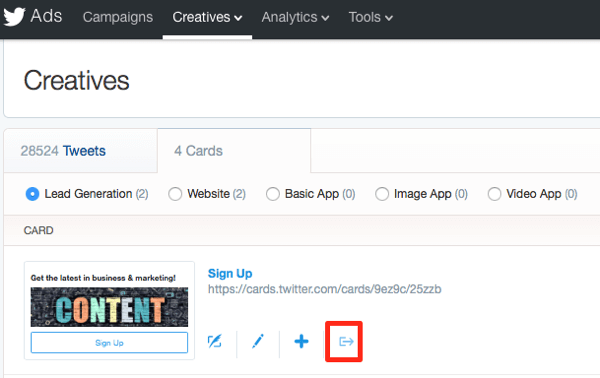Image resolution: width=600 pixels, height=378 pixels.
Task: Click the Sign Up button in card preview
Action: tap(109, 342)
